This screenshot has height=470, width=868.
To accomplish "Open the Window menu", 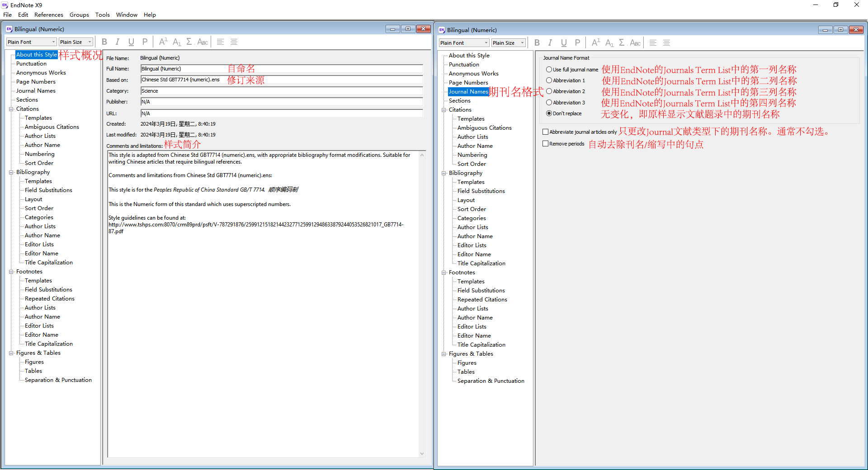I will (127, 15).
